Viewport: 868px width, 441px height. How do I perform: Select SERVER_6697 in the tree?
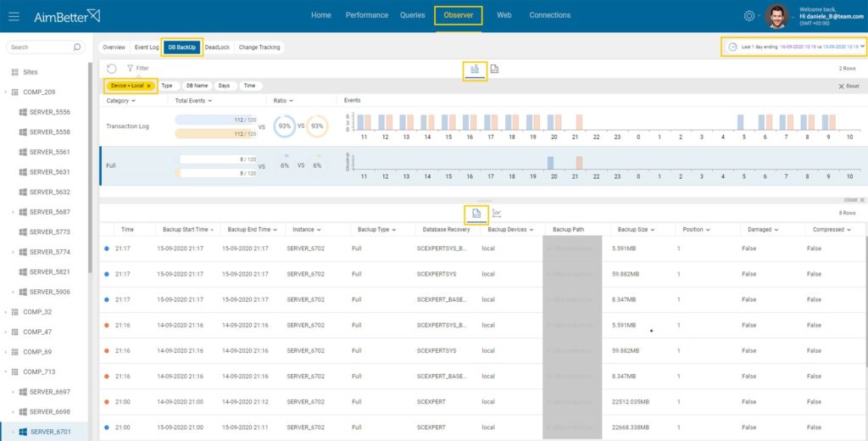click(x=50, y=392)
